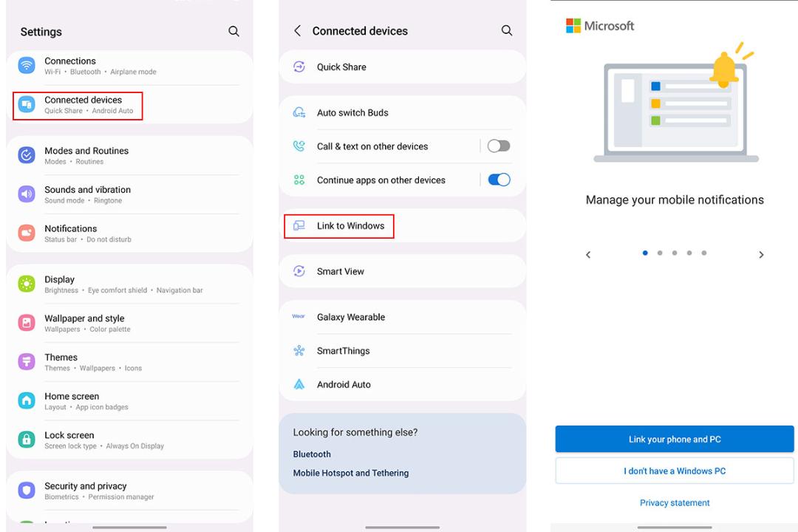Tap Mobile Hotspot and Tethering link
The height and width of the screenshot is (532, 798).
pos(351,473)
